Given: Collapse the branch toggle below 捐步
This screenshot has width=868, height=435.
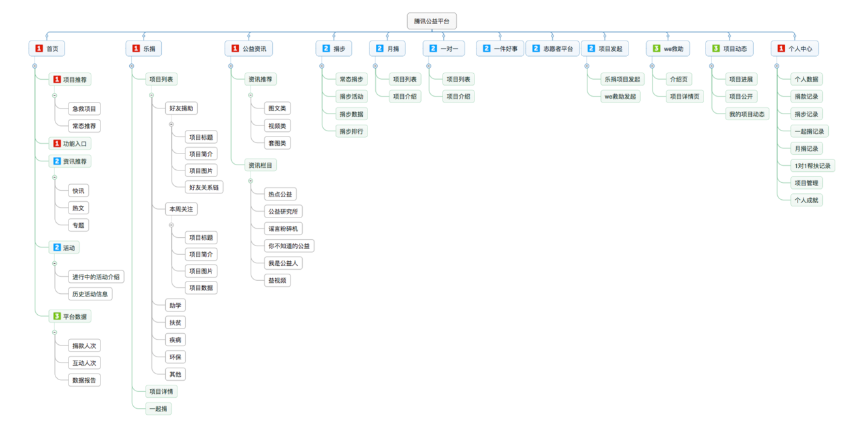Looking at the screenshot, I should point(322,66).
